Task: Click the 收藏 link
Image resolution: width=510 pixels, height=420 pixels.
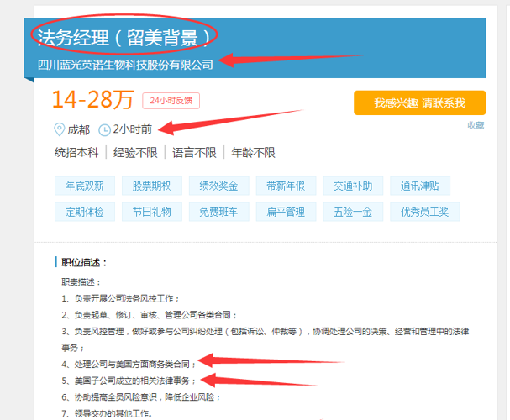Action: coord(476,125)
